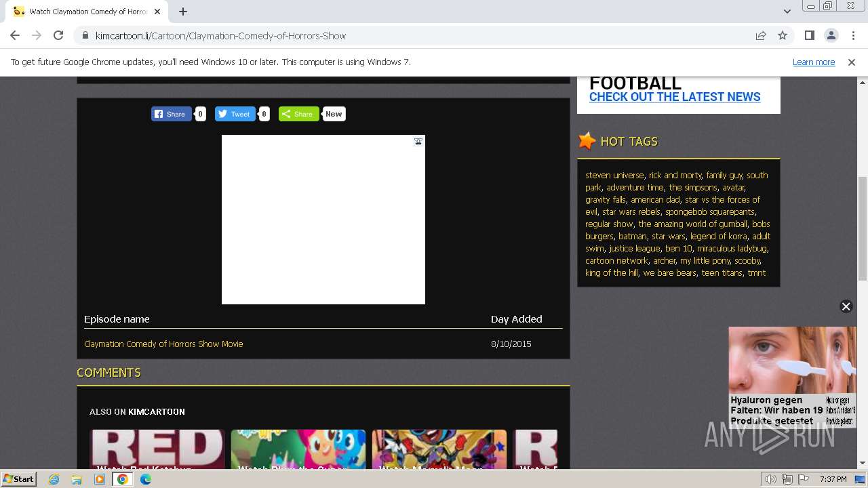Open legend of korra tag

click(x=718, y=236)
